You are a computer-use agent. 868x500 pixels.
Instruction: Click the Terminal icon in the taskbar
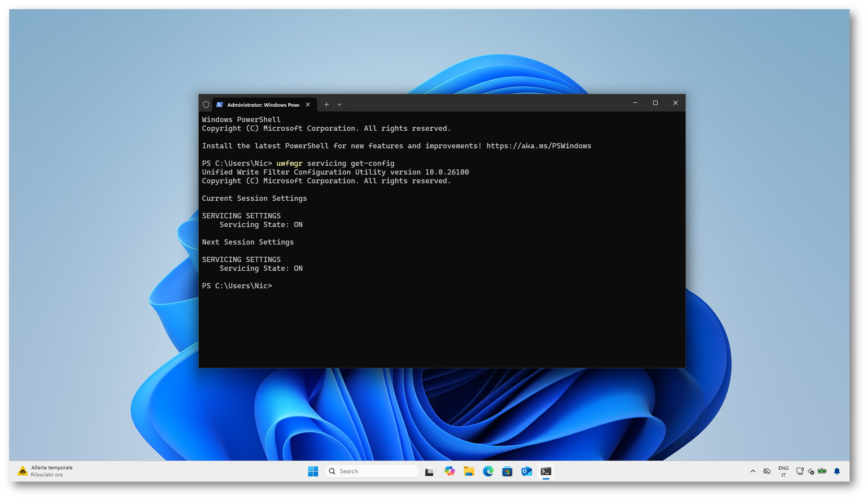point(546,471)
